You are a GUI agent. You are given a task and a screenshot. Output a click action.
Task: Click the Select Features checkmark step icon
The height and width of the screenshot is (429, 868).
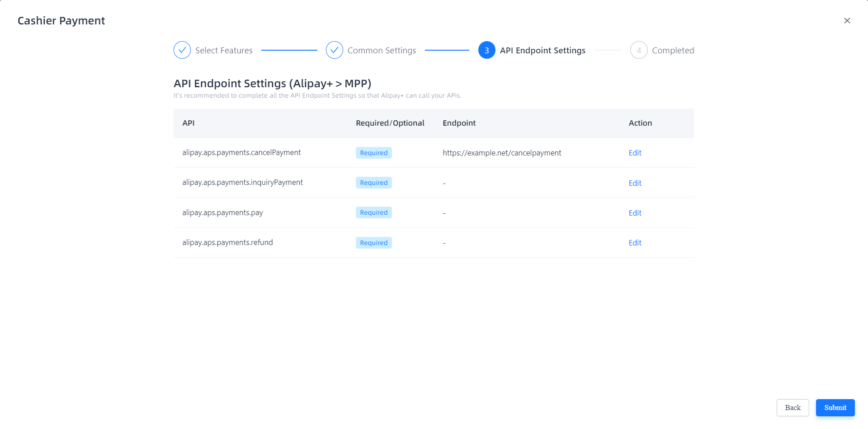point(182,50)
